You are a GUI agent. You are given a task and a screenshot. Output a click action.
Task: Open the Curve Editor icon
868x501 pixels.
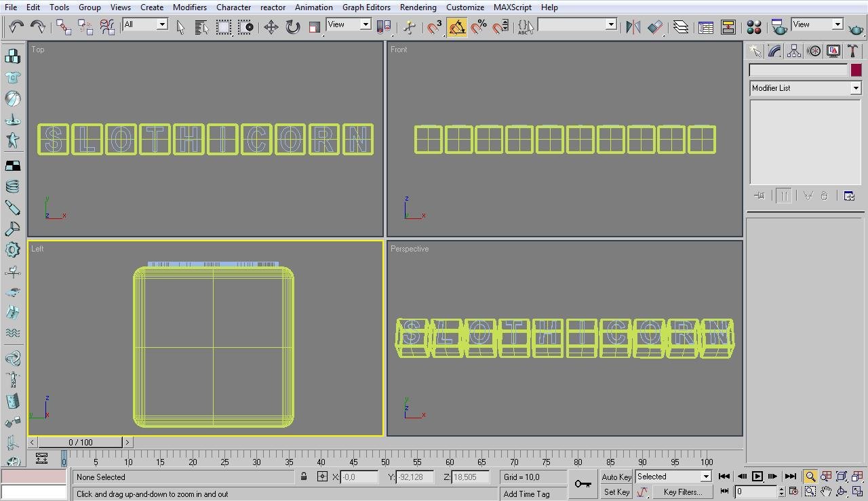[x=706, y=27]
